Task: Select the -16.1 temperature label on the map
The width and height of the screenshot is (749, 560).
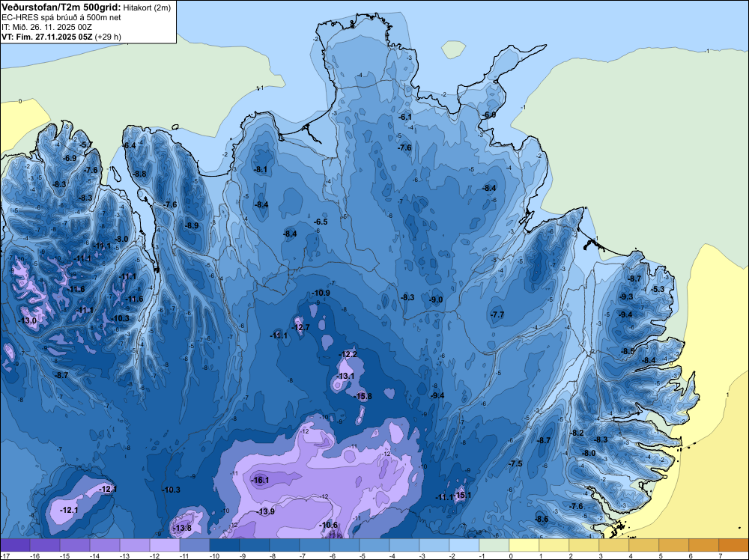Action: click(x=261, y=481)
